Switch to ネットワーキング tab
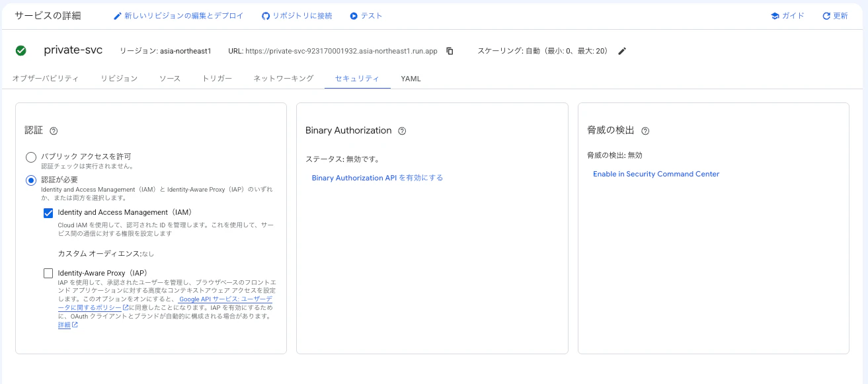 pyautogui.click(x=284, y=79)
